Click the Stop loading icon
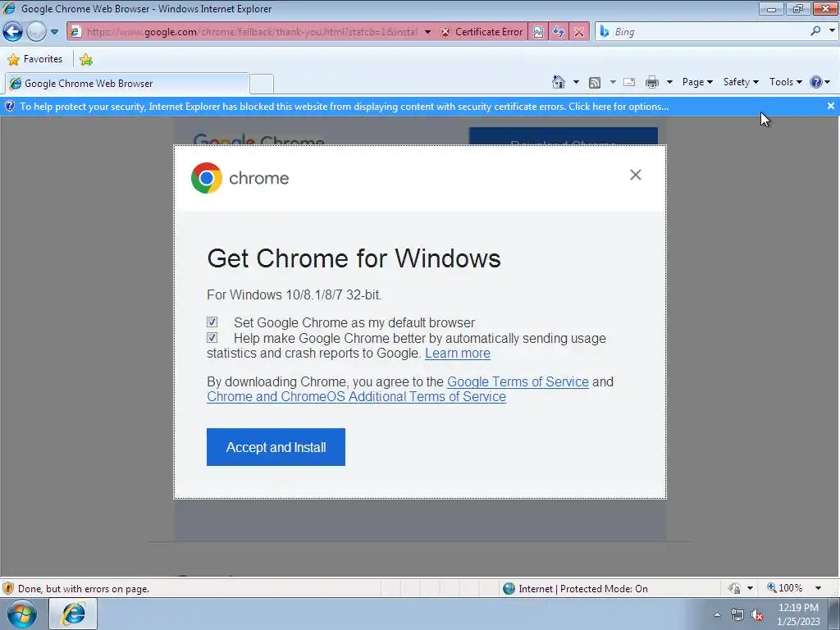This screenshot has width=840, height=630. coord(579,32)
